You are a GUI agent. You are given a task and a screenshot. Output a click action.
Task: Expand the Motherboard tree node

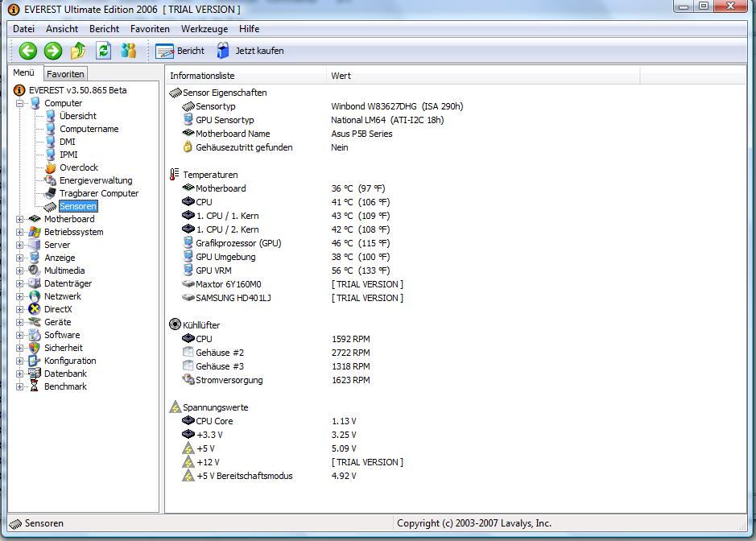click(20, 219)
